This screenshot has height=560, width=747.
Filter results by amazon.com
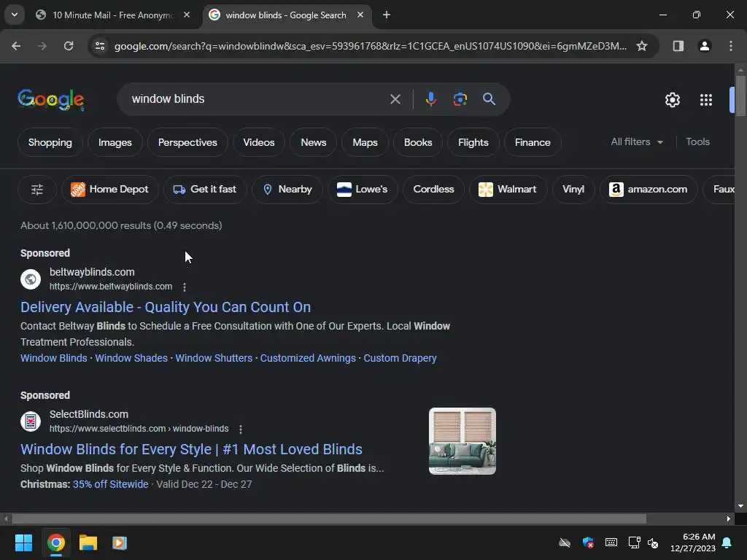649,190
